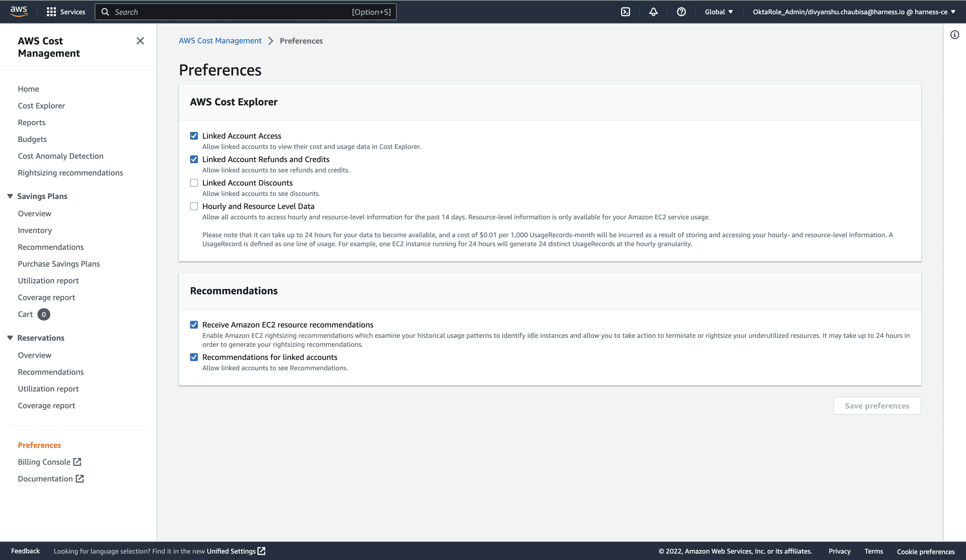This screenshot has width=966, height=560.
Task: Open the info panel icon at right edge
Action: [955, 35]
